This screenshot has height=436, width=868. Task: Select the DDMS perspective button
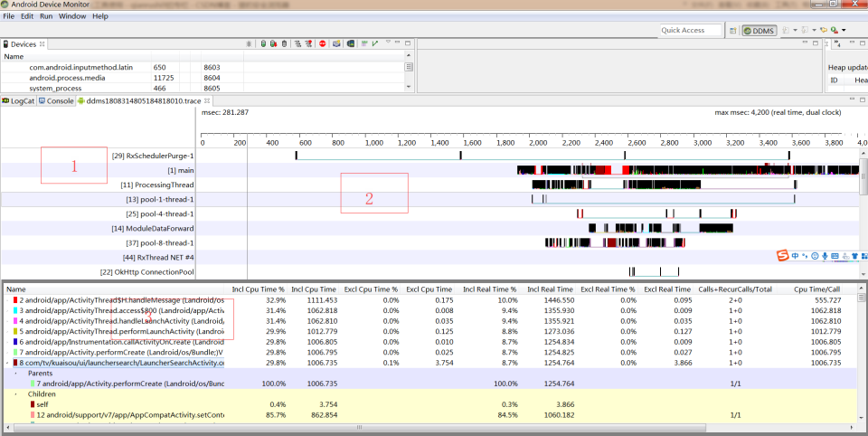(x=759, y=31)
